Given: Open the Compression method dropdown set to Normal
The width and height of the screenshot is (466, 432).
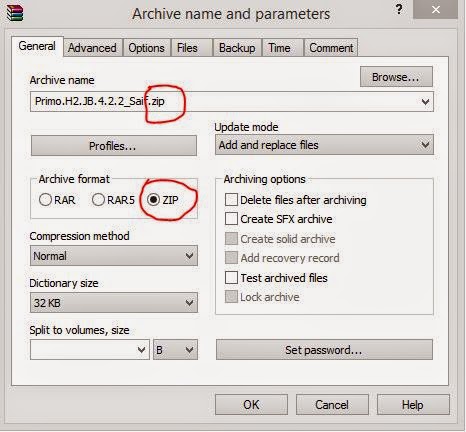Looking at the screenshot, I should (114, 256).
